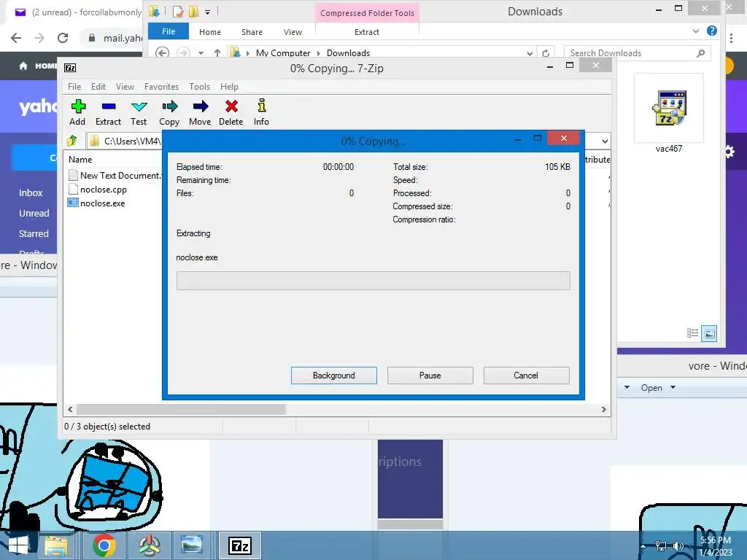Screen dimensions: 747x560
Task: Switch to Home tab in Downloads ribbon
Action: click(x=210, y=32)
